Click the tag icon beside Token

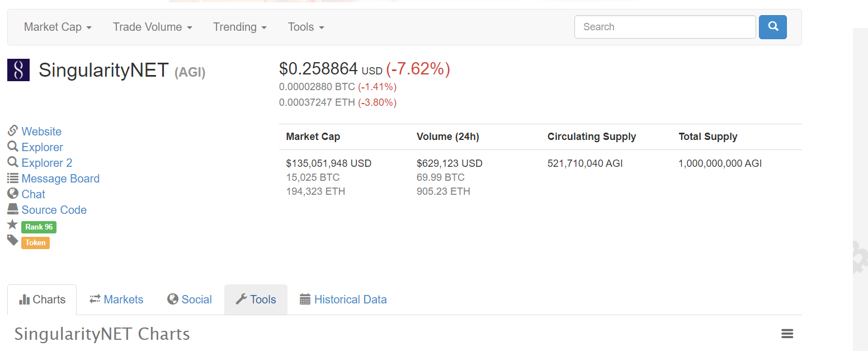[x=13, y=241]
